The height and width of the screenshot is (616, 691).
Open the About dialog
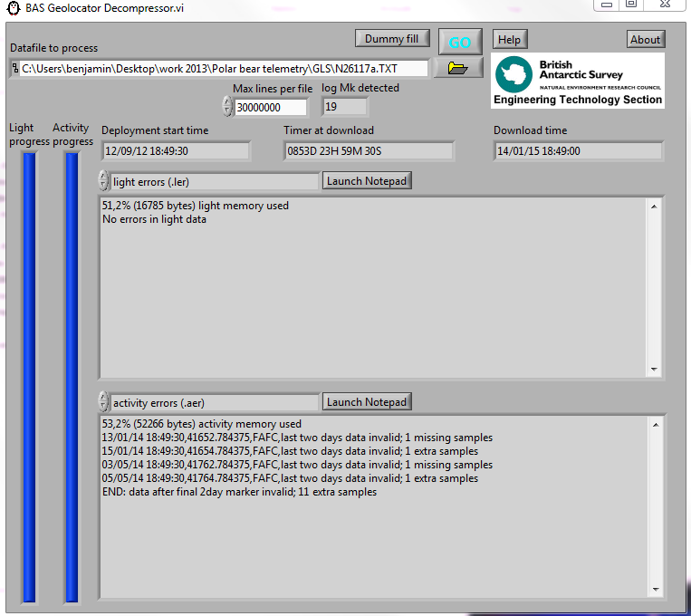[645, 39]
